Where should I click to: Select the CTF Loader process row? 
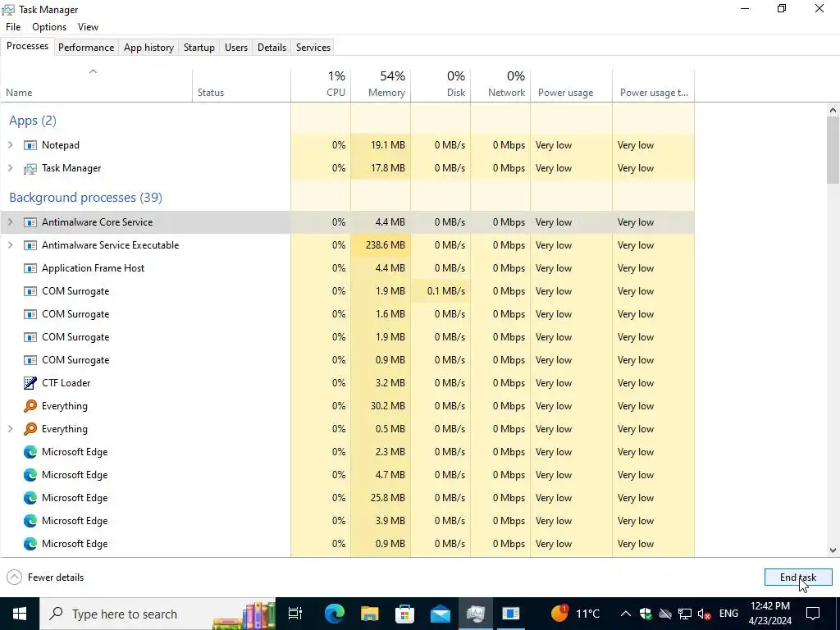tap(347, 383)
